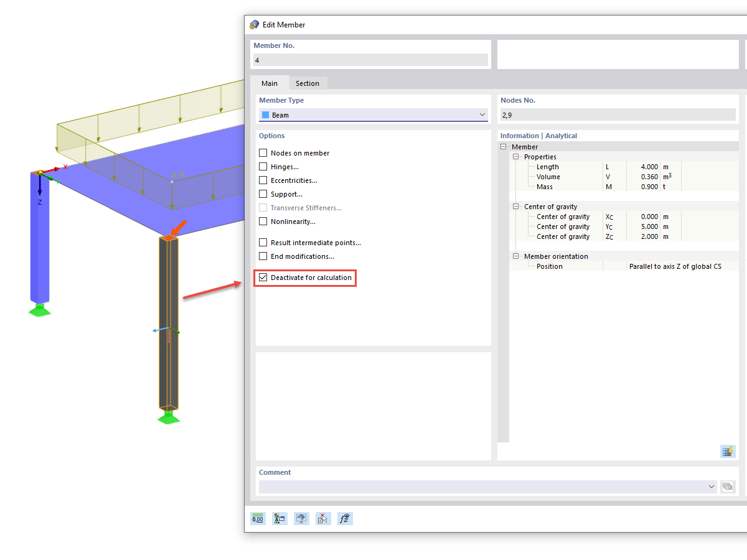Click the Beam color swatch in Member Type
The height and width of the screenshot is (560, 747).
(x=266, y=115)
